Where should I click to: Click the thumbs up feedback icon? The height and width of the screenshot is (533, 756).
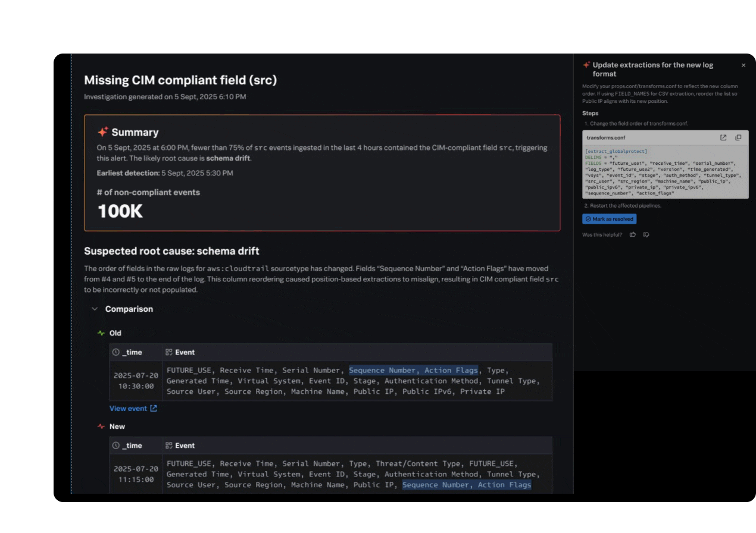pyautogui.click(x=633, y=234)
